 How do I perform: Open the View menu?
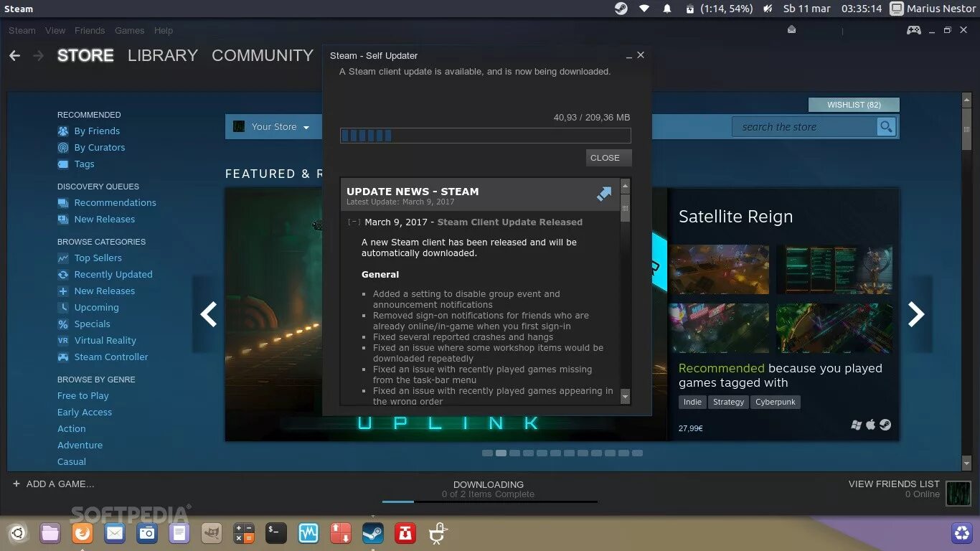[55, 30]
